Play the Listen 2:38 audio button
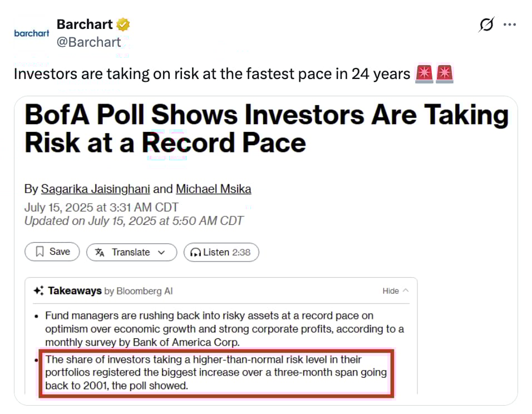This screenshot has height=414, width=532. (221, 253)
